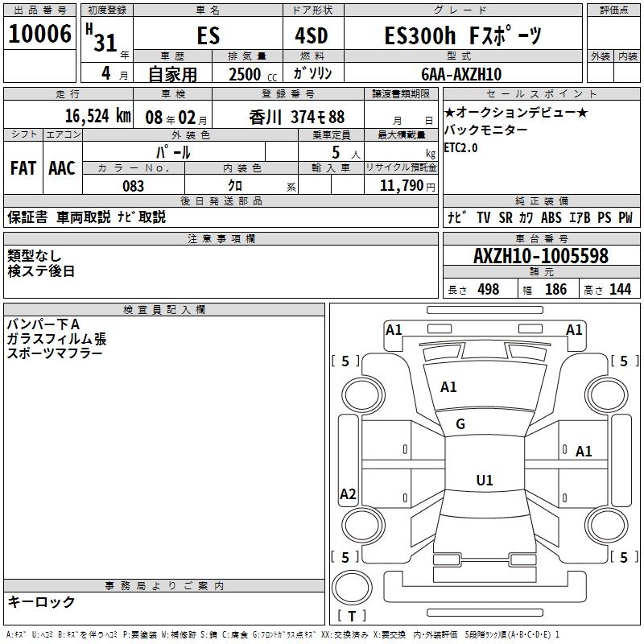Click the 保証書 later-shipment item
This screenshot has height=644, width=644.
27,217
